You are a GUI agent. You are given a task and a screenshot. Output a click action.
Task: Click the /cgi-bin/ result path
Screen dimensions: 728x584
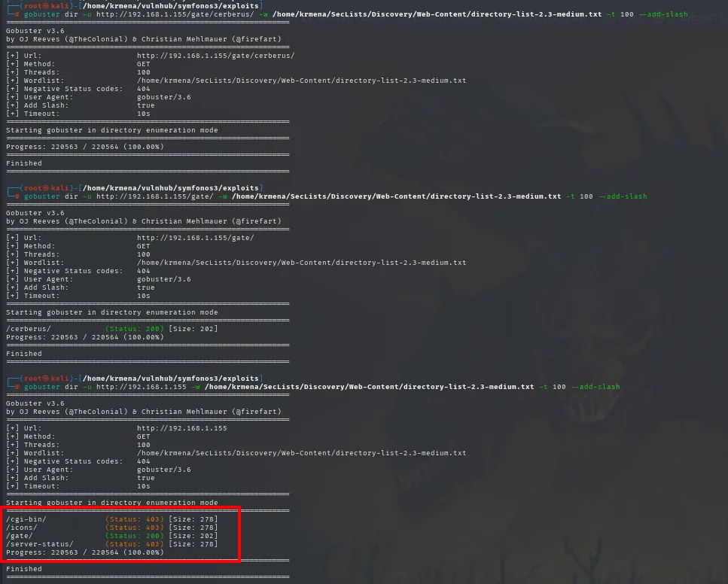click(26, 519)
